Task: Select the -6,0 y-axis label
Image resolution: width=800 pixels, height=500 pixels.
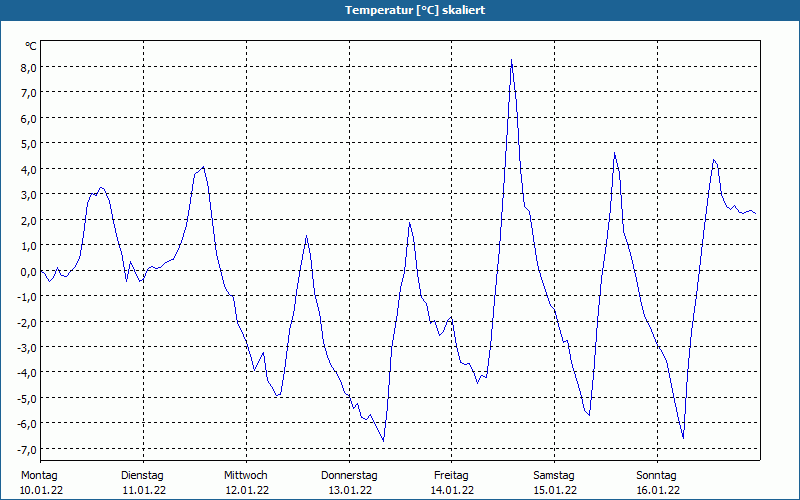Action: [27, 424]
